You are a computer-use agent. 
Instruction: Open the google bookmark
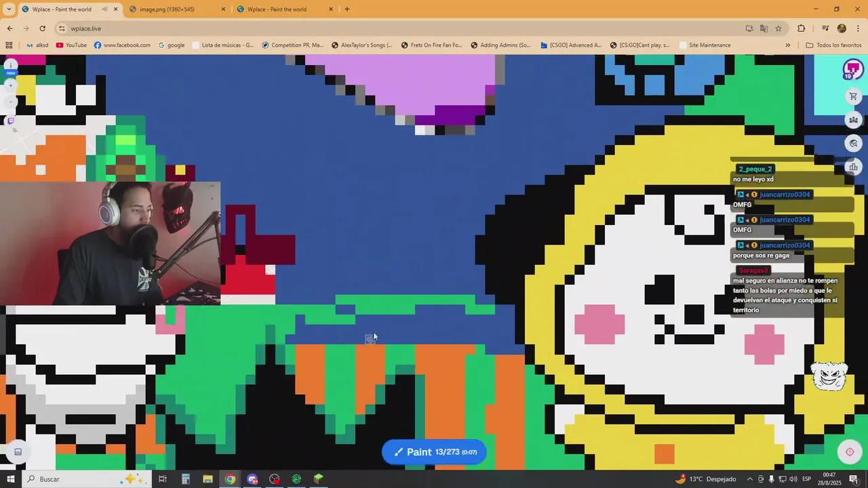tap(172, 45)
